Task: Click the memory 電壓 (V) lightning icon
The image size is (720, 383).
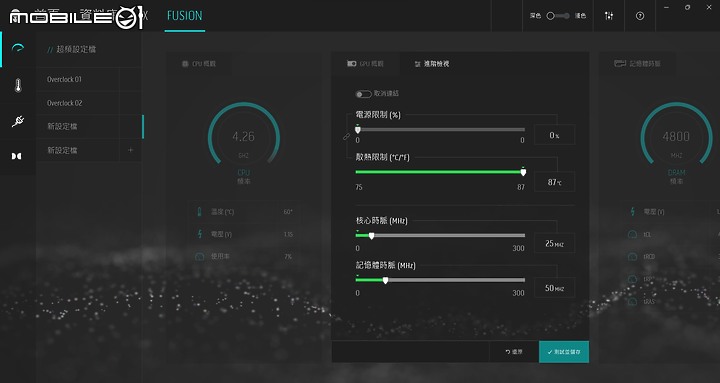Action: pyautogui.click(x=633, y=212)
